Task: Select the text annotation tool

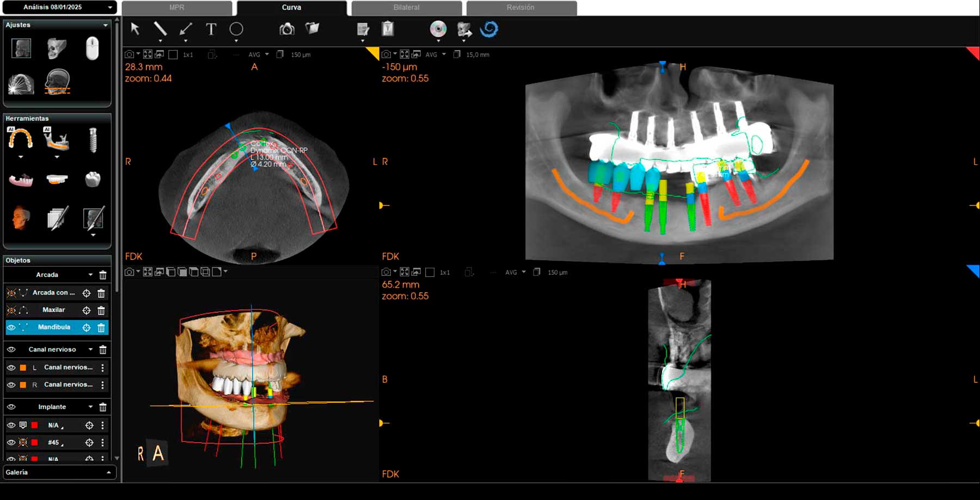Action: click(x=211, y=29)
